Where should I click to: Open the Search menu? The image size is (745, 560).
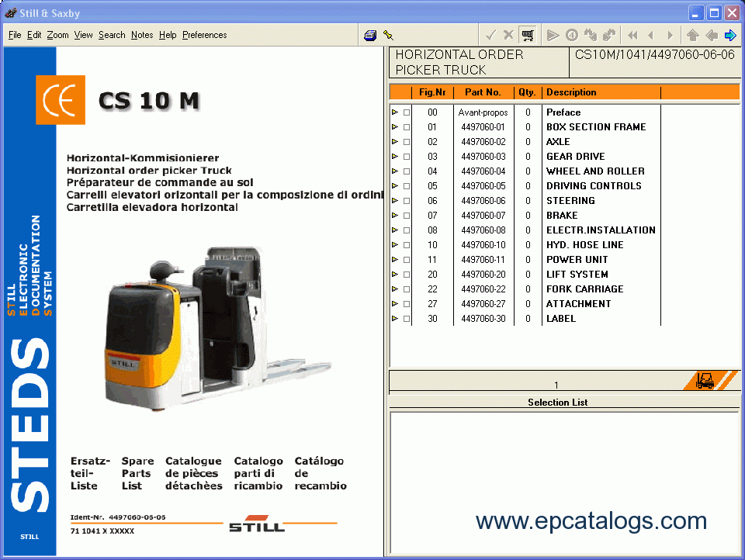coord(112,35)
